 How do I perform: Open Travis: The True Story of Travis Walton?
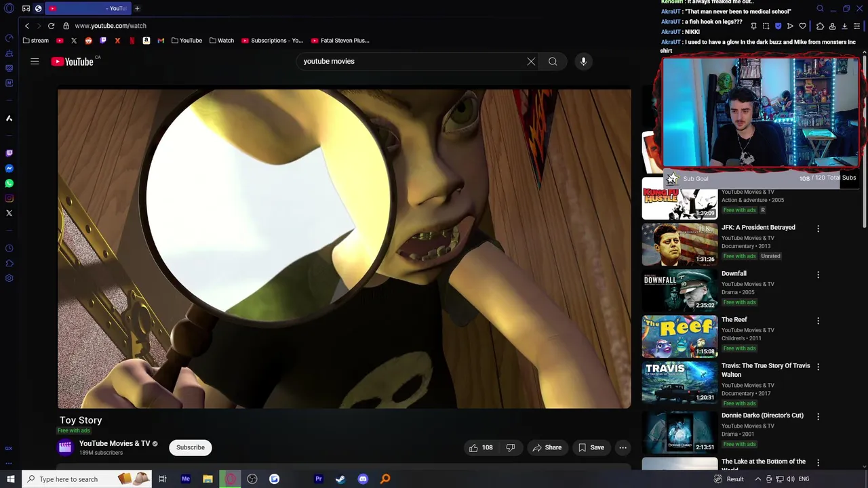pos(766,370)
